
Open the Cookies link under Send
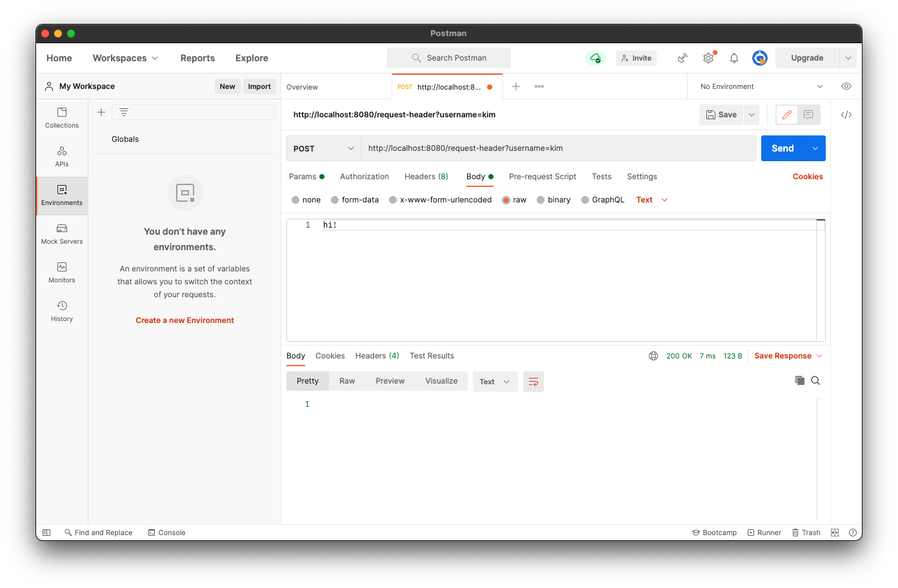(x=808, y=177)
